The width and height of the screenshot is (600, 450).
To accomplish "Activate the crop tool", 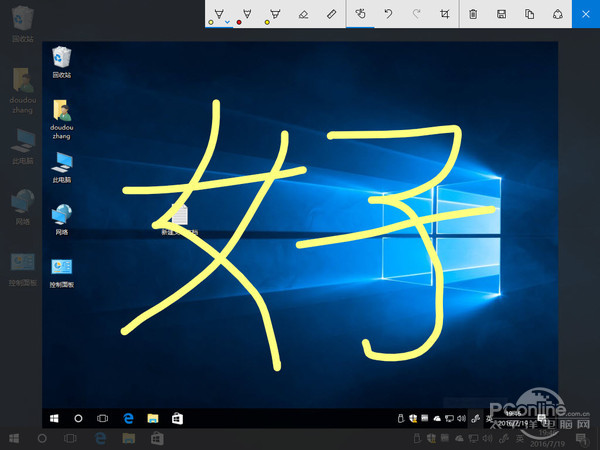I will 444,14.
